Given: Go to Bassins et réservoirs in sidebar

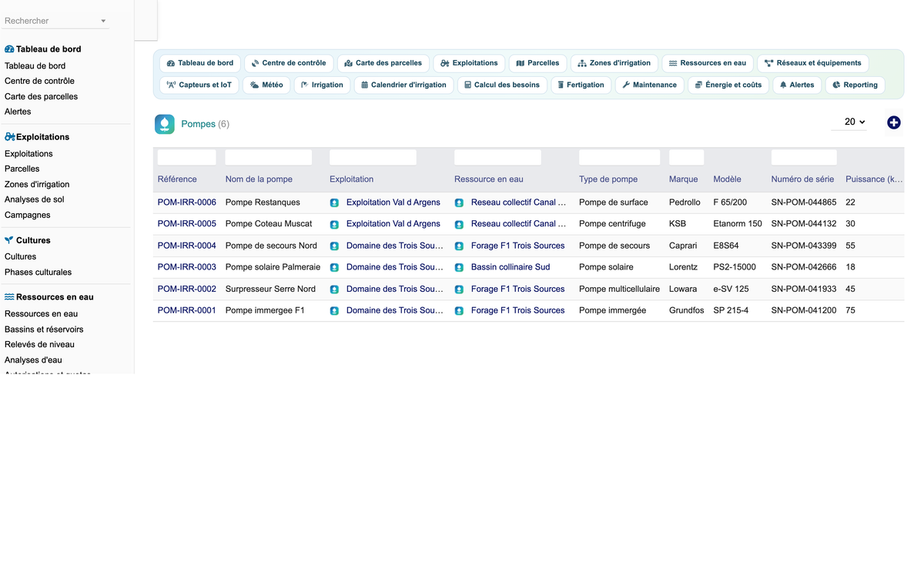Looking at the screenshot, I should pyautogui.click(x=44, y=329).
